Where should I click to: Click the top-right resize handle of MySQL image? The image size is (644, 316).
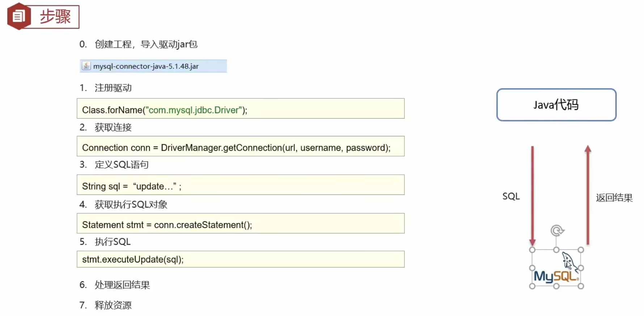pos(581,250)
